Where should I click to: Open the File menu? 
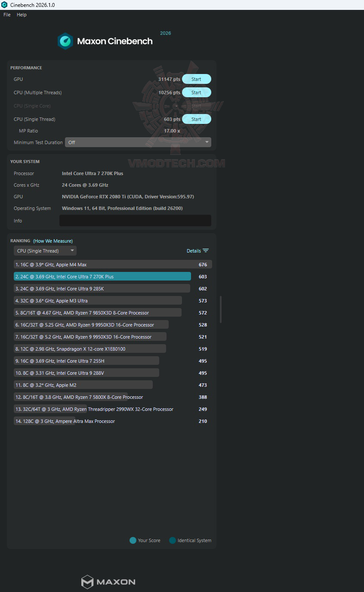(7, 15)
